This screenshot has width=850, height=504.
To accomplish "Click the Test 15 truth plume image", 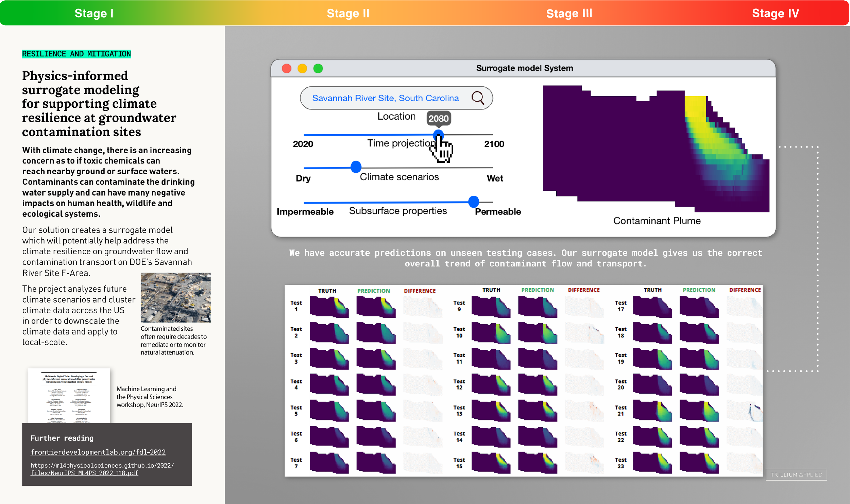I will pyautogui.click(x=491, y=463).
